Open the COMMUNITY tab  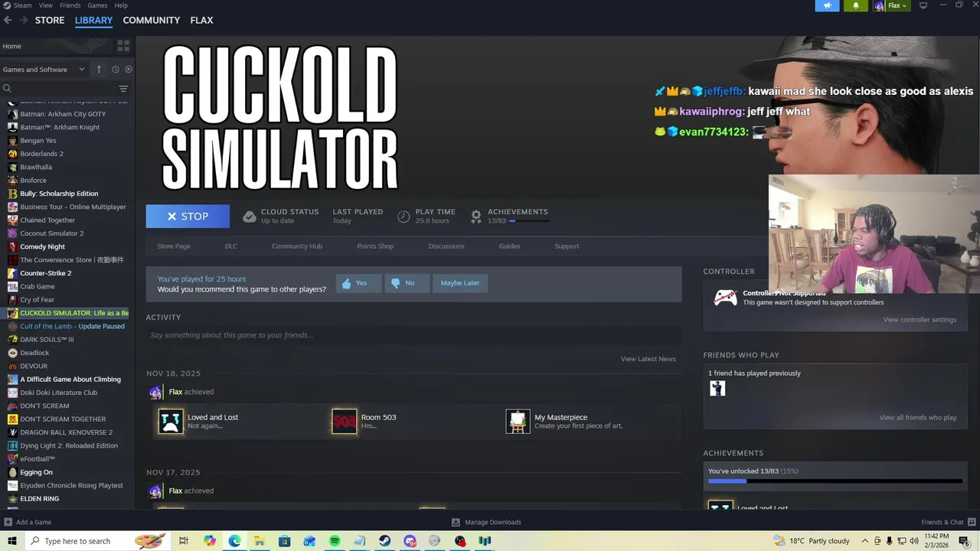[152, 20]
